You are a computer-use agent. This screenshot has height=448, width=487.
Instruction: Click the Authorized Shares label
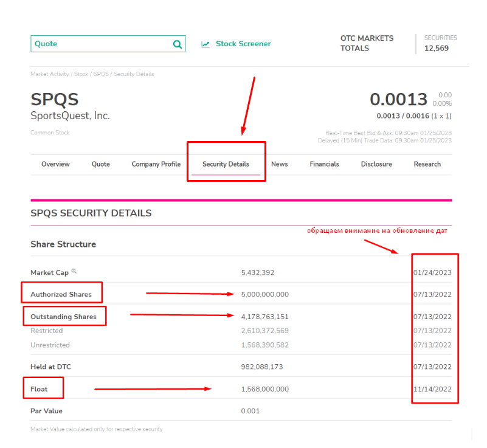[61, 294]
